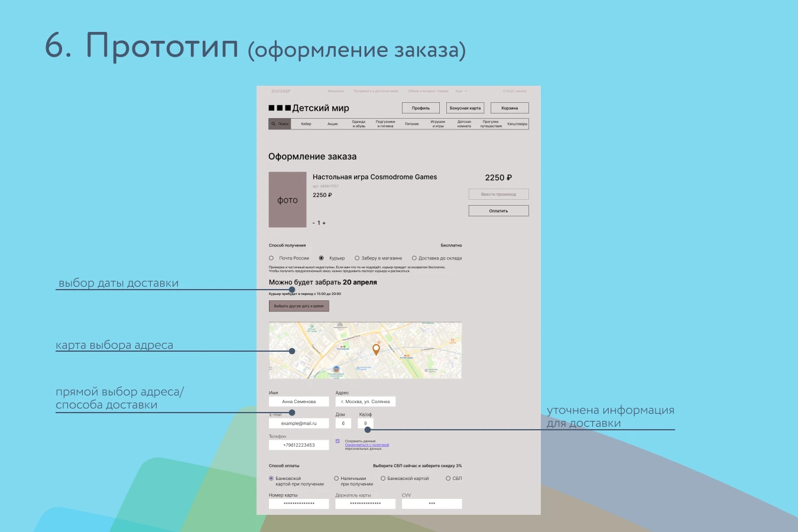798x532 pixels.
Task: Open the Корзина button
Action: click(x=510, y=108)
